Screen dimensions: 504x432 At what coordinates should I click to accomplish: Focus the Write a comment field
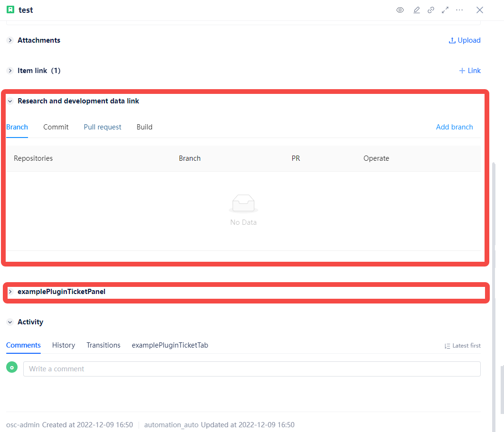click(252, 369)
